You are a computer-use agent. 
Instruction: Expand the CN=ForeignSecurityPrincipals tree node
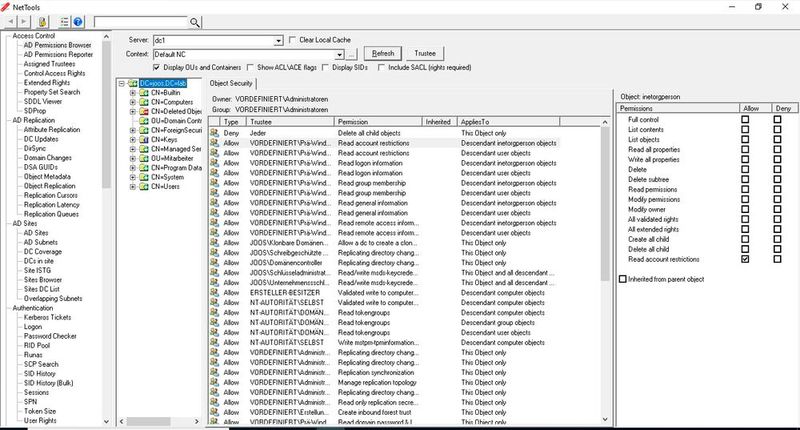[x=133, y=130]
